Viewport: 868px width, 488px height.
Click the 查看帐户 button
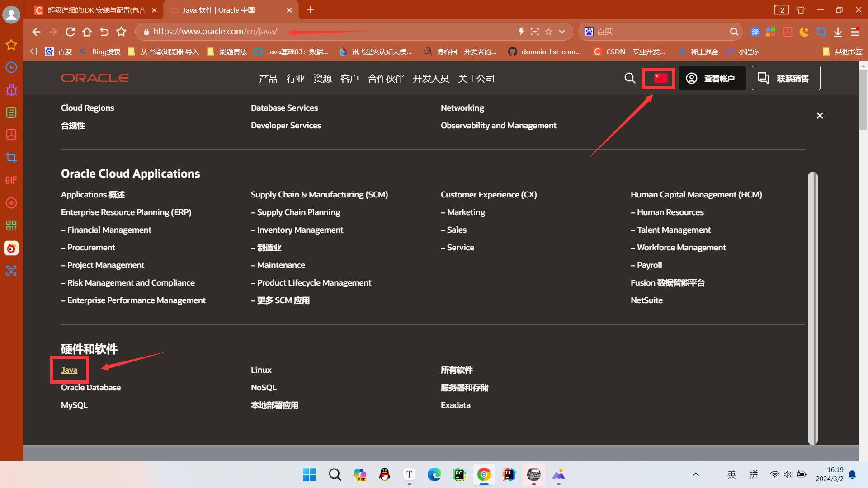712,78
